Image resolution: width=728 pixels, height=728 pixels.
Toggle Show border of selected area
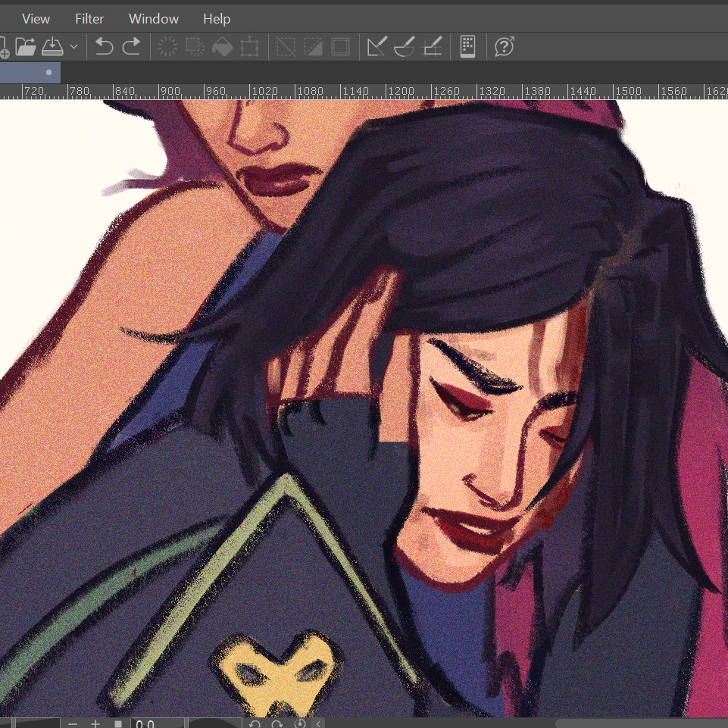(340, 47)
